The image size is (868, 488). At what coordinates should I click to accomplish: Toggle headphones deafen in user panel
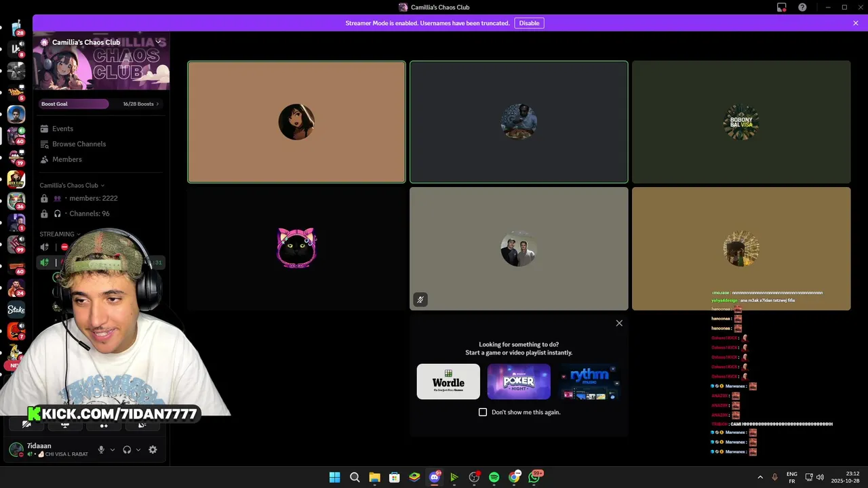(x=127, y=449)
